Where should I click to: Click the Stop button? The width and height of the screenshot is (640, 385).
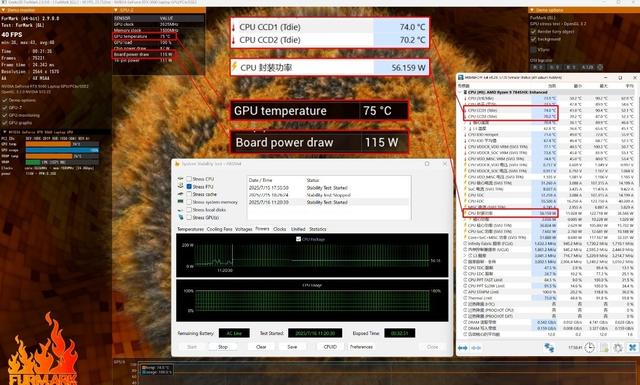click(x=223, y=347)
